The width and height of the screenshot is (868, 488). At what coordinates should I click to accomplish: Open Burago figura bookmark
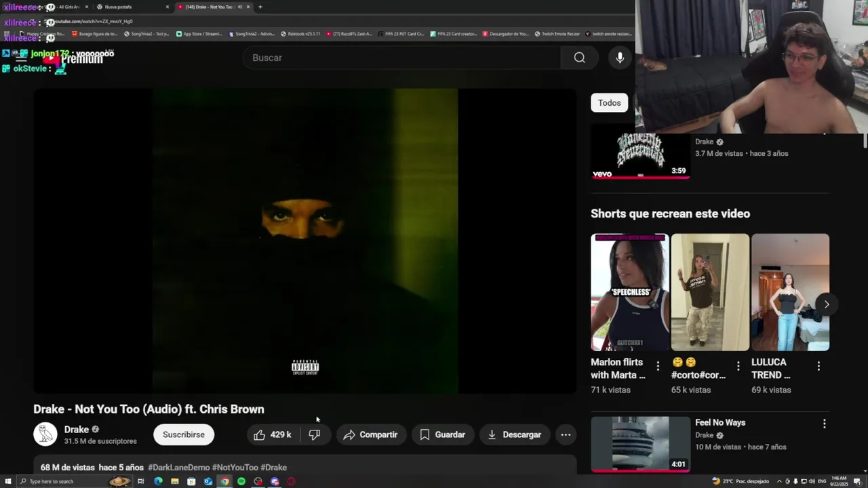coord(94,33)
